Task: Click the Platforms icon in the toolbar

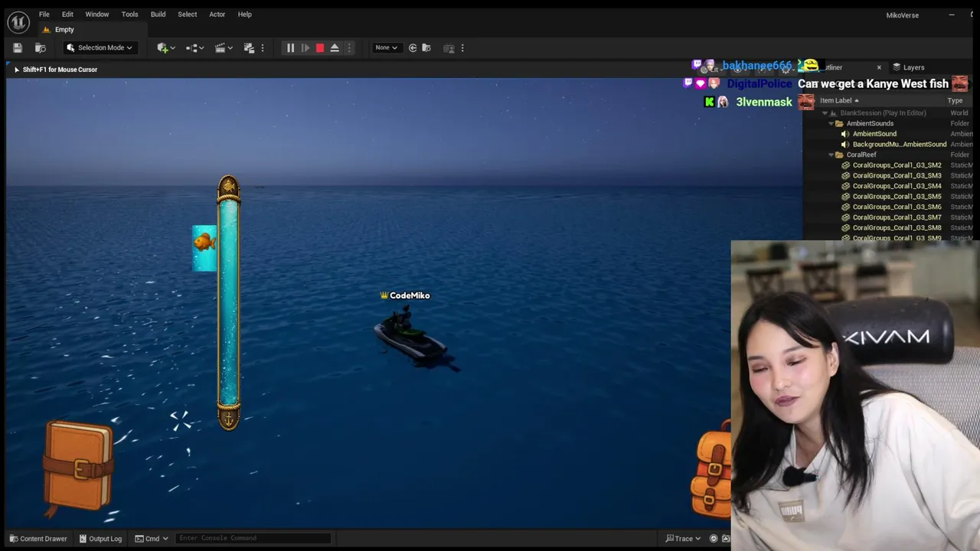Action: pos(449,48)
